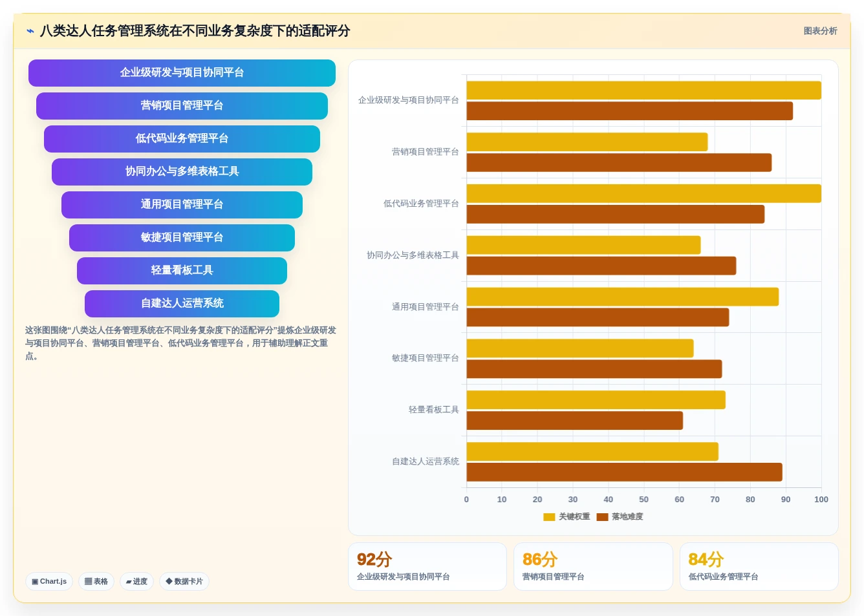This screenshot has width=864, height=616.
Task: Click the 关键权重 legend label text
Action: tap(574, 516)
